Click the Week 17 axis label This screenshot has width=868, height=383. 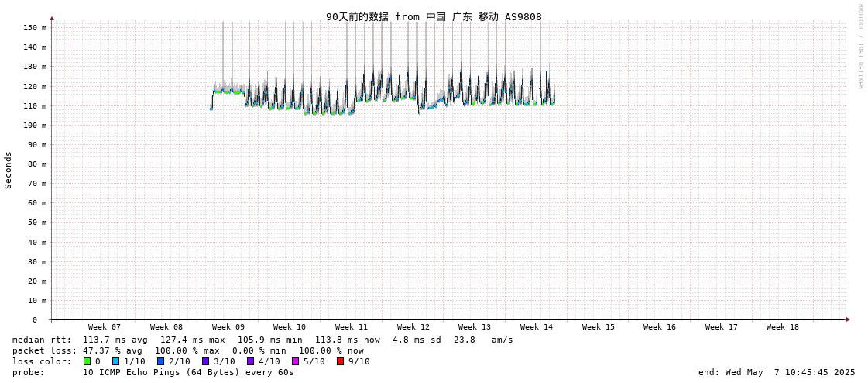click(722, 327)
